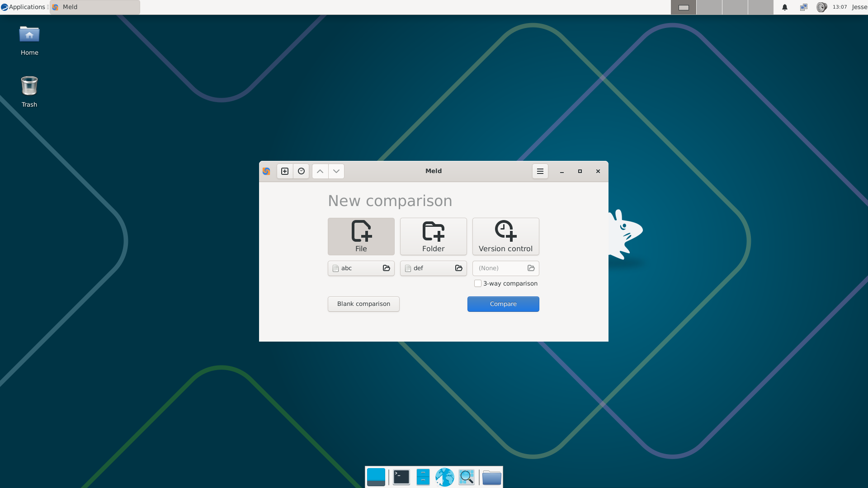Click Blank comparison button
This screenshot has height=488, width=868.
pos(363,304)
